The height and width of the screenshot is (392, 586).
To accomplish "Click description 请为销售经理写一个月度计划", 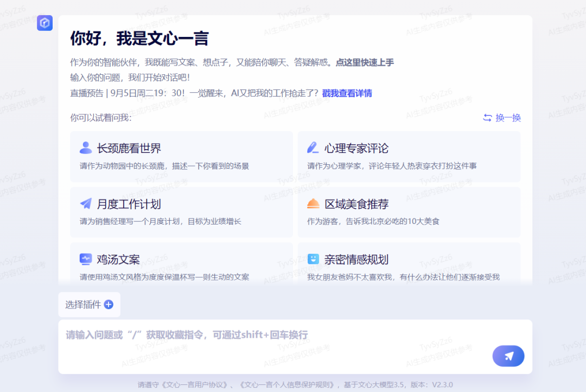I will coord(160,221).
